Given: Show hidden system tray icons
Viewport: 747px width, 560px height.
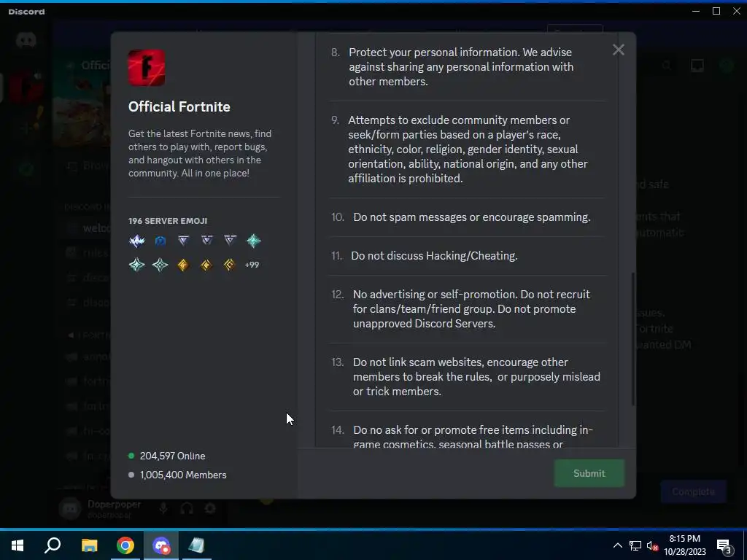Looking at the screenshot, I should coord(617,545).
